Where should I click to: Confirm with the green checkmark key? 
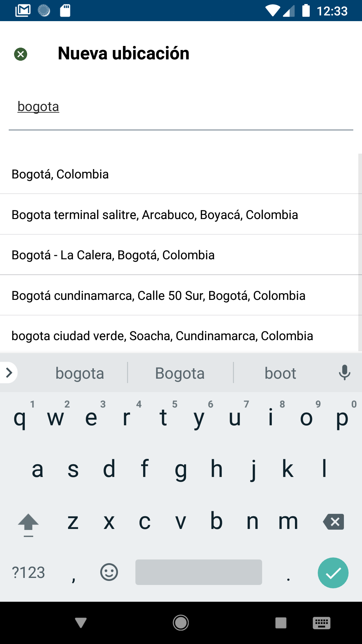pos(333,573)
